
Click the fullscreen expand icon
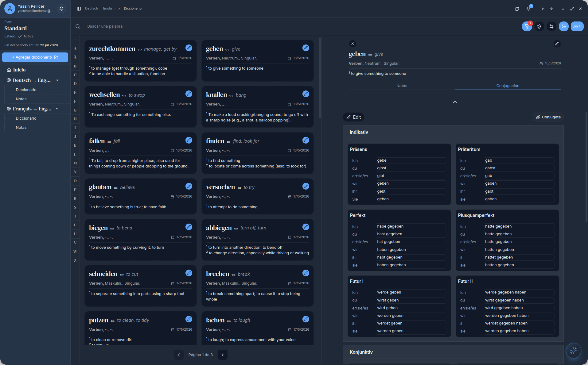[x=572, y=9]
